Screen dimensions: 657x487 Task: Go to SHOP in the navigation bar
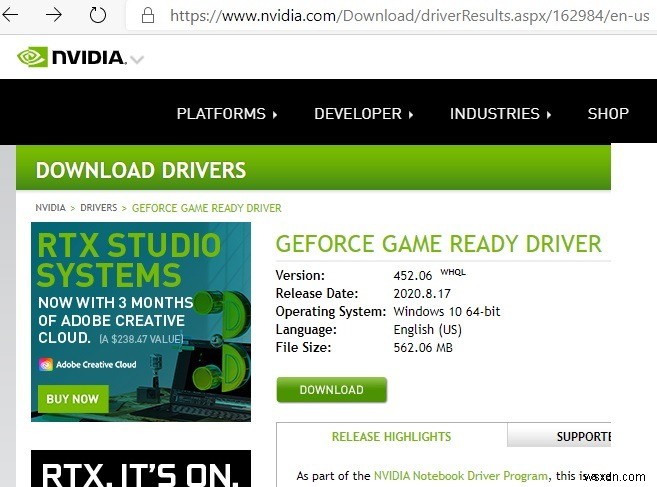pyautogui.click(x=607, y=114)
